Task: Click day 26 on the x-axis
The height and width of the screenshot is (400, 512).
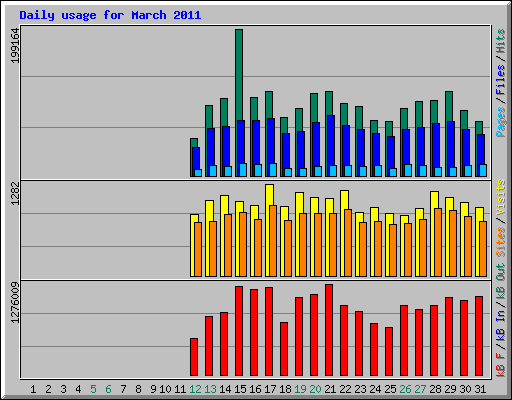Action: [x=405, y=389]
